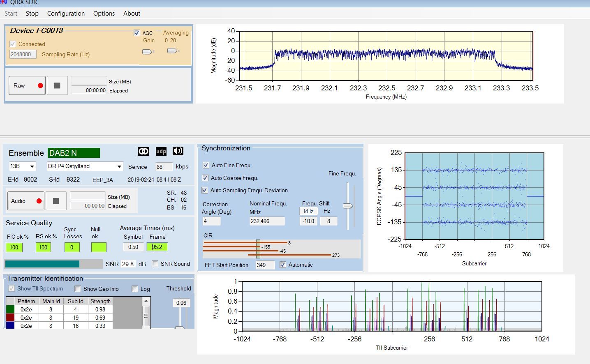
Task: Open the 13B channel dropdown
Action: [22, 166]
